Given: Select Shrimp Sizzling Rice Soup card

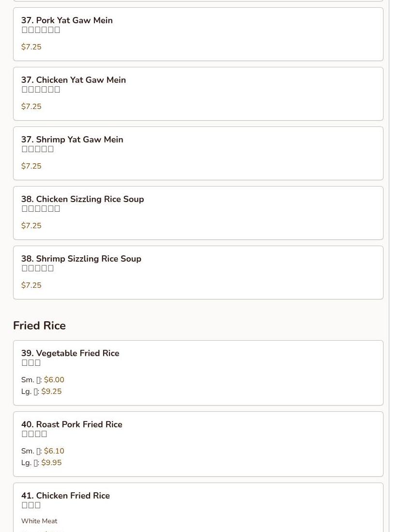Looking at the screenshot, I should coord(198,272).
